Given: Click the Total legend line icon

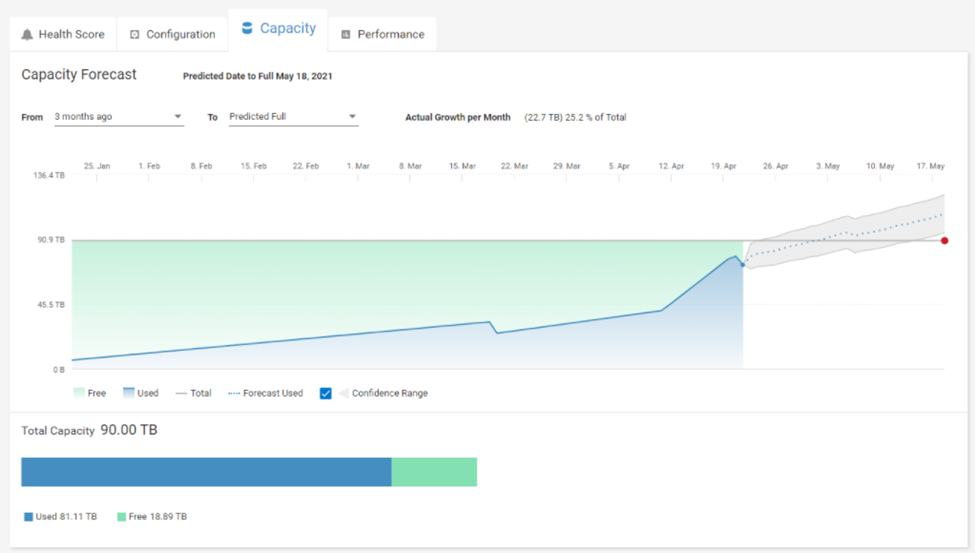Looking at the screenshot, I should pos(181,393).
